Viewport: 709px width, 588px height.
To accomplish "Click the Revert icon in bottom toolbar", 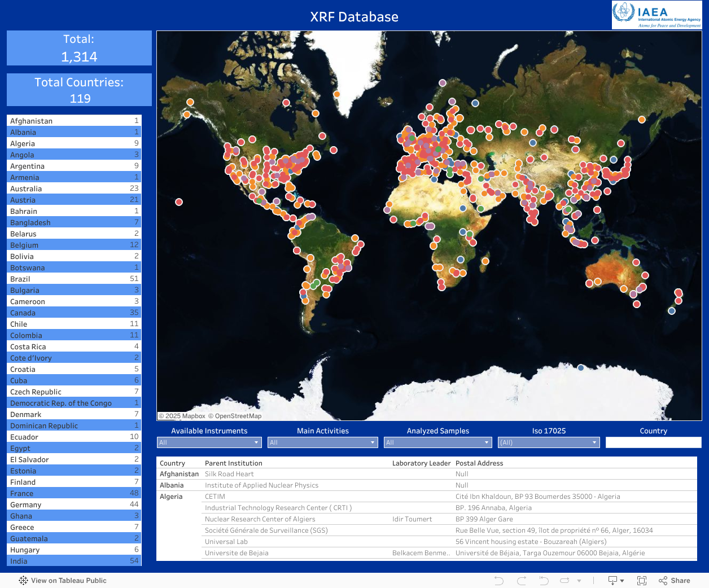I will coord(544,581).
